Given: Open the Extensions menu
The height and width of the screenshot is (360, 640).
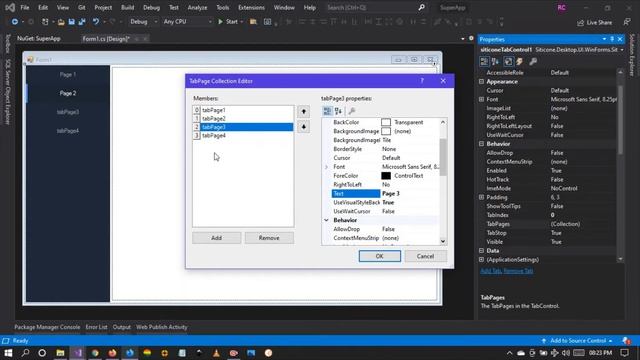Looking at the screenshot, I should (x=251, y=7).
